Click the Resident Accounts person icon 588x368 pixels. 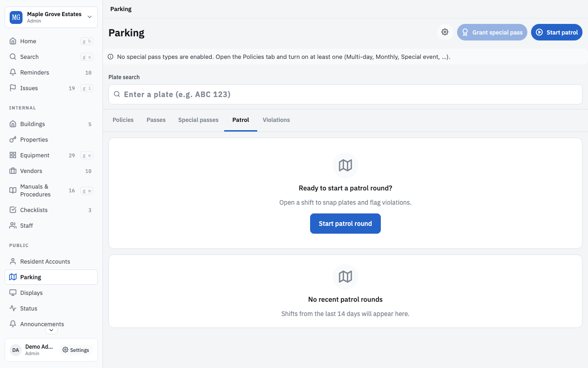pyautogui.click(x=13, y=261)
